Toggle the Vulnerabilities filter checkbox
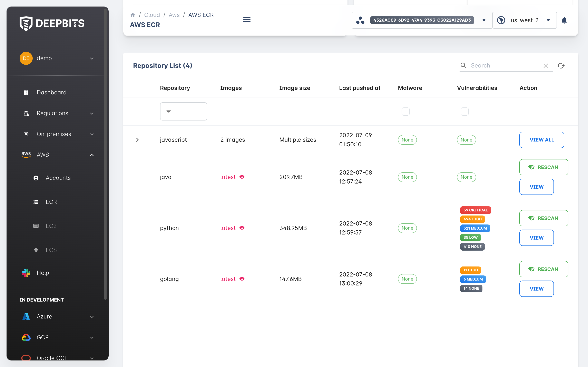588x367 pixels. (x=464, y=111)
